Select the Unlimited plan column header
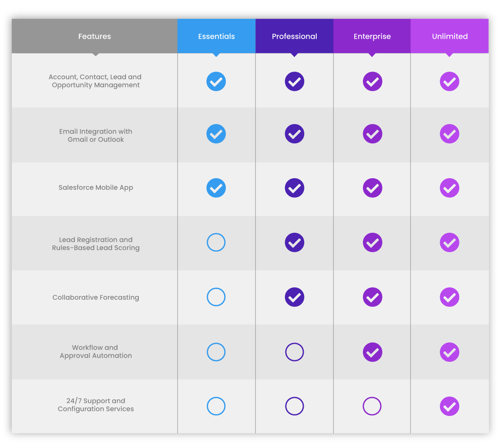This screenshot has width=500, height=448. point(450,36)
